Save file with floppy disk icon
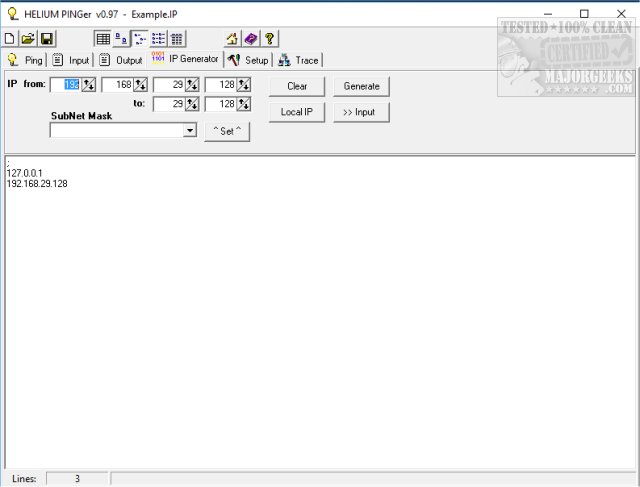 click(47, 39)
